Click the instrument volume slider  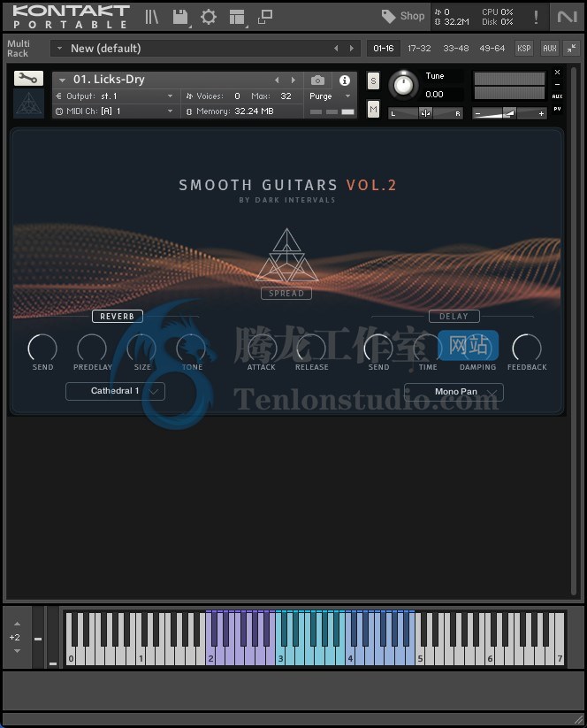509,113
